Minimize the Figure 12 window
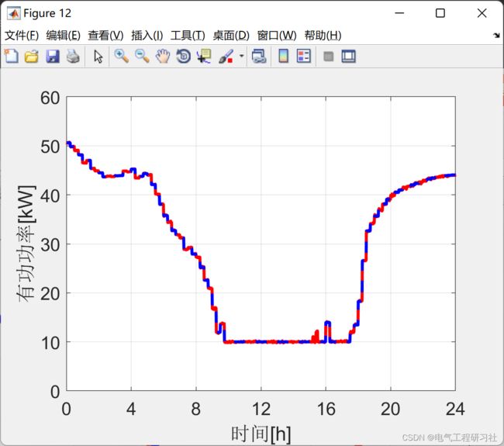Viewport: 504px width, 446px height. (399, 13)
